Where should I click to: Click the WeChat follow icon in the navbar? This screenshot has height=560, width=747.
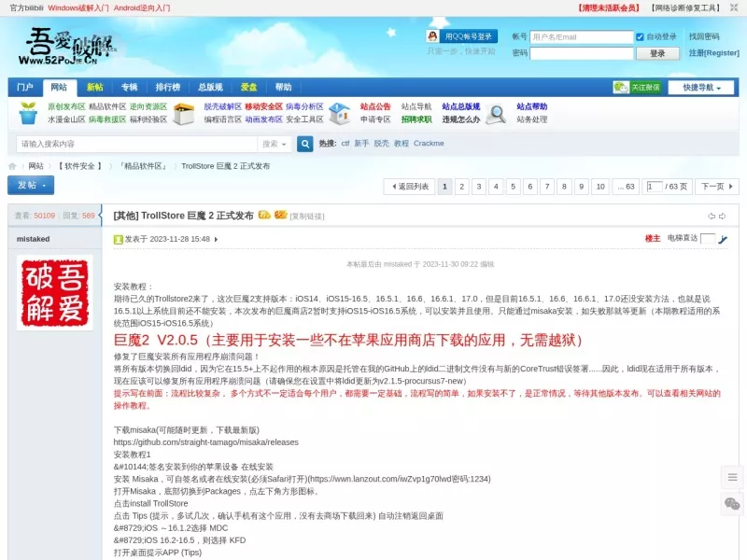pyautogui.click(x=621, y=87)
